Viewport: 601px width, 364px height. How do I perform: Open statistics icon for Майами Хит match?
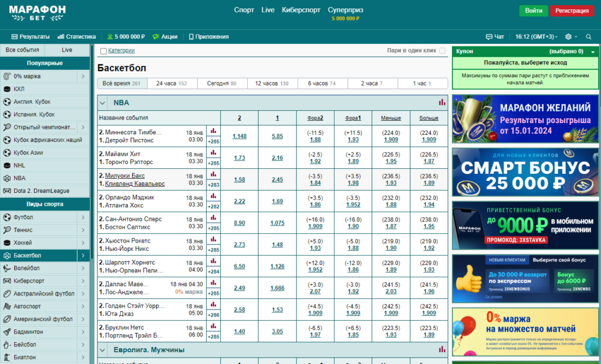(x=213, y=153)
